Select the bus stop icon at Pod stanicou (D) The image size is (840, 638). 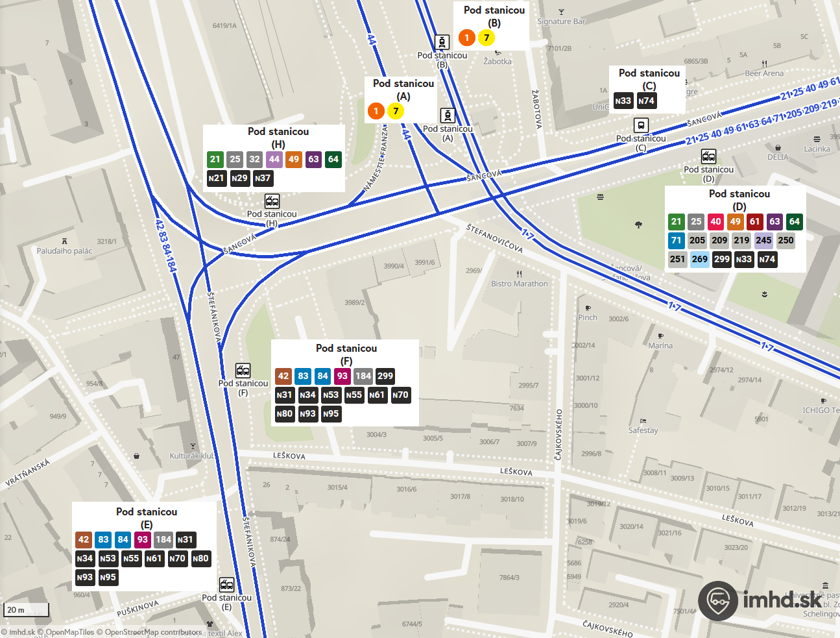(708, 156)
